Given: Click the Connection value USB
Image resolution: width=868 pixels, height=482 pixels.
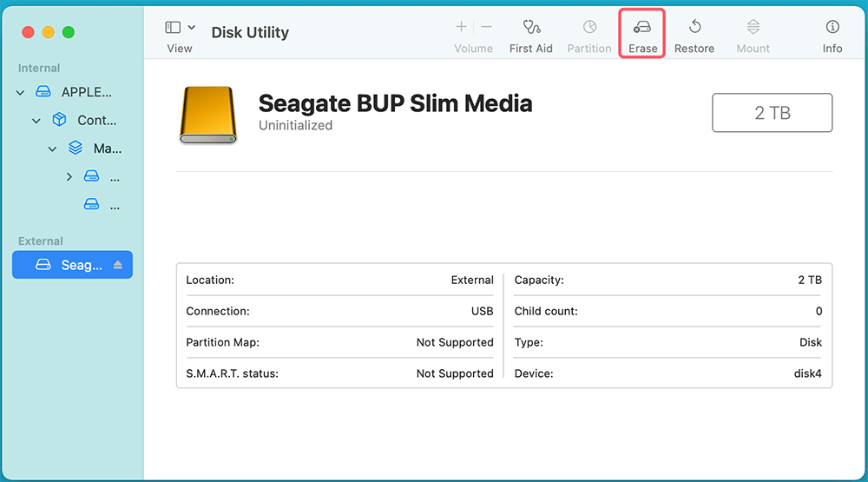Looking at the screenshot, I should pyautogui.click(x=482, y=311).
